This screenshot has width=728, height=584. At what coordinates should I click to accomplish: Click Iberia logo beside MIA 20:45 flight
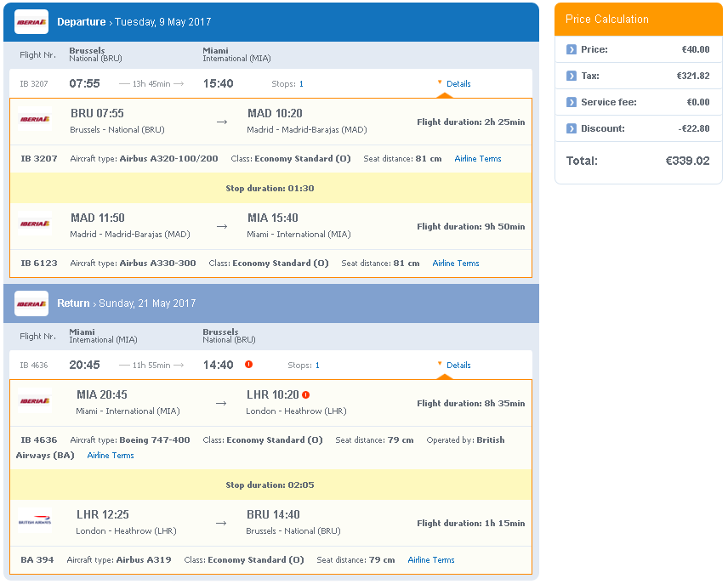tap(35, 400)
